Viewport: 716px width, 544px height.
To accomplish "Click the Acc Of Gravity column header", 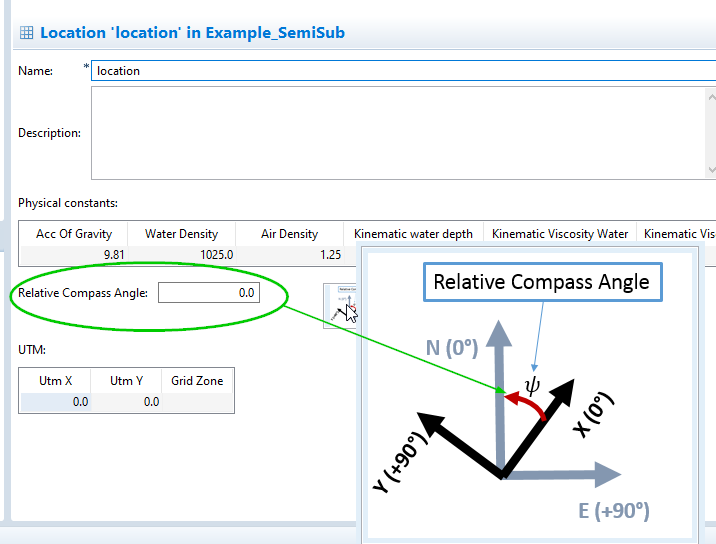I will pyautogui.click(x=74, y=234).
